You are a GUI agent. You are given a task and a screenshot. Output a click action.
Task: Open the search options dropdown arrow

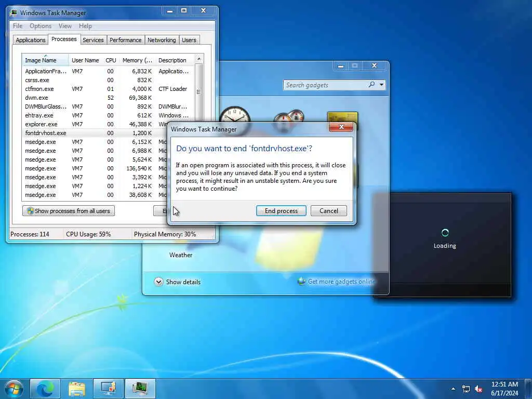[x=382, y=85]
